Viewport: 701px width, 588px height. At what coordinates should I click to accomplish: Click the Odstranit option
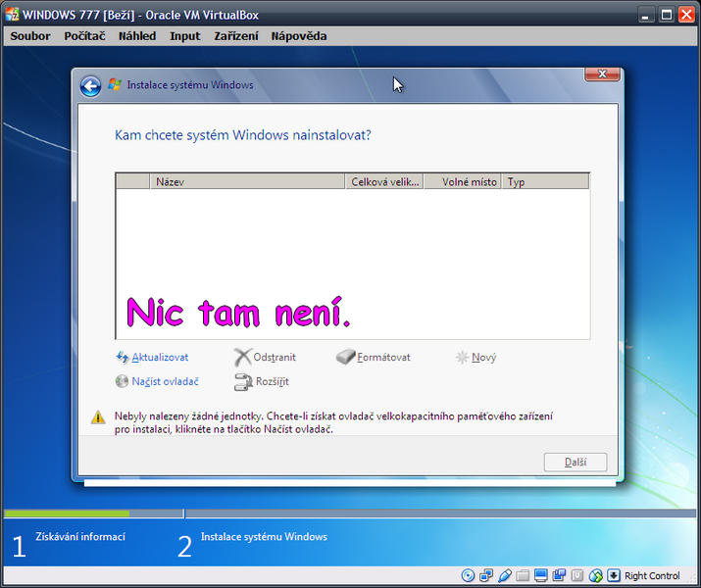pyautogui.click(x=275, y=358)
